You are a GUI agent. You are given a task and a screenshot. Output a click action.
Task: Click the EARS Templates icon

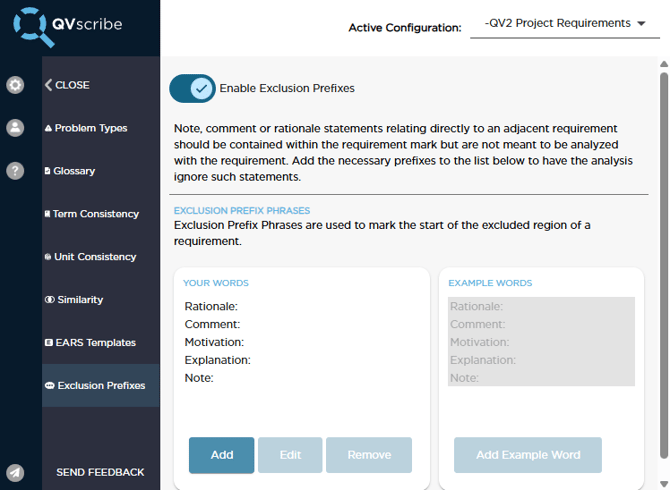coord(49,343)
